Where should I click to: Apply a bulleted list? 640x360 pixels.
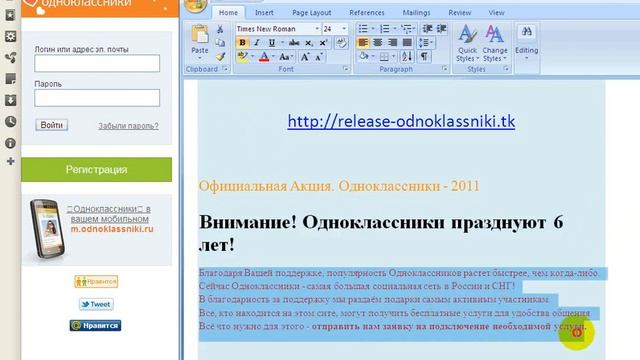coord(362,29)
